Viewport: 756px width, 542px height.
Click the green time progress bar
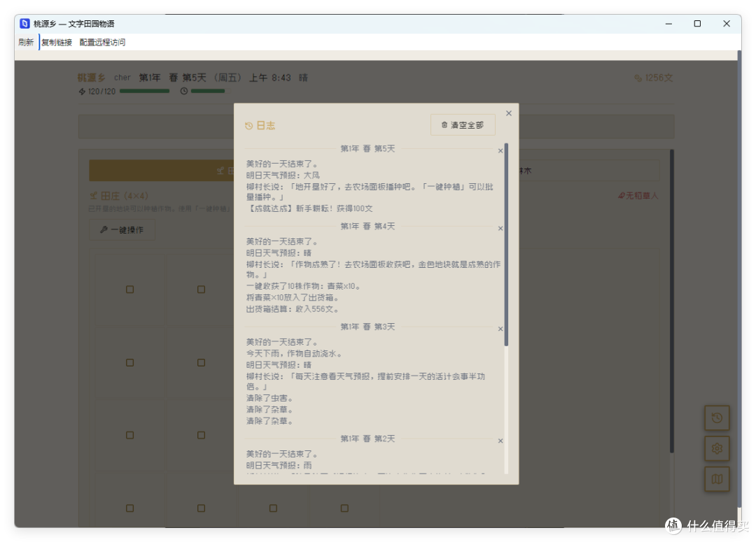(x=208, y=91)
